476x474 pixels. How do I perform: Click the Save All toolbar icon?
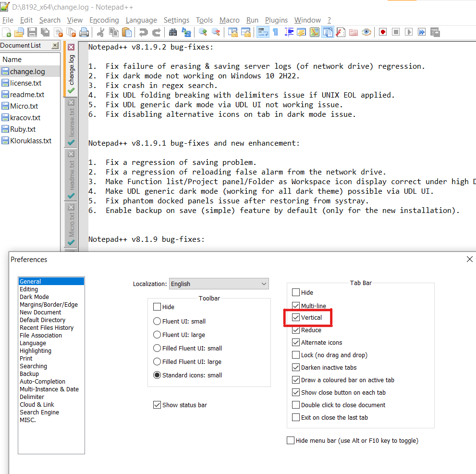(x=45, y=32)
